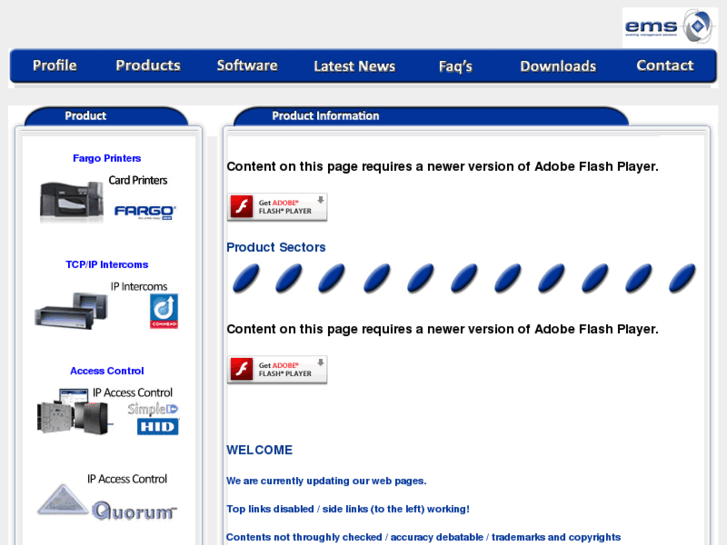Viewport: 727px width, 545px height.
Task: Click the tenth blue sector oval
Action: point(638,278)
